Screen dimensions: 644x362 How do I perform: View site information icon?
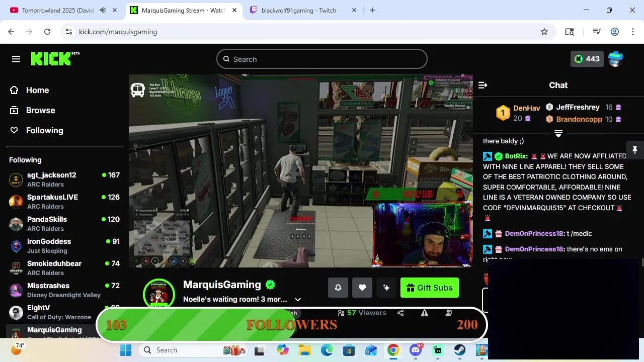69,32
